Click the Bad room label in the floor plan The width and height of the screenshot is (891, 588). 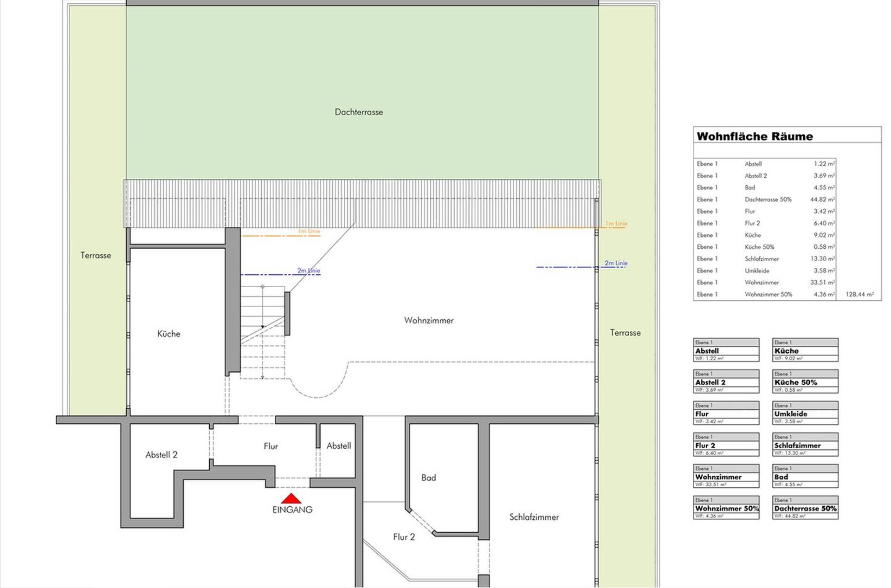pyautogui.click(x=428, y=478)
